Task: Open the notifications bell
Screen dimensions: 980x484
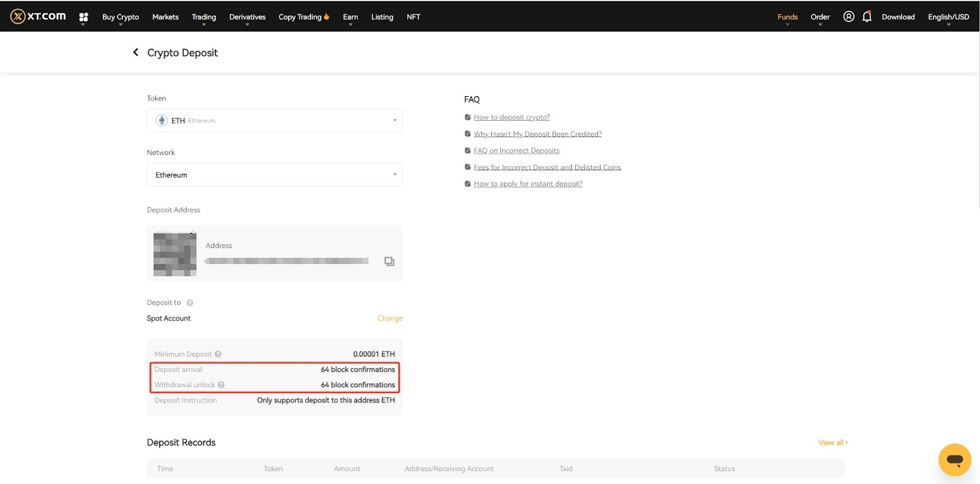Action: tap(867, 17)
